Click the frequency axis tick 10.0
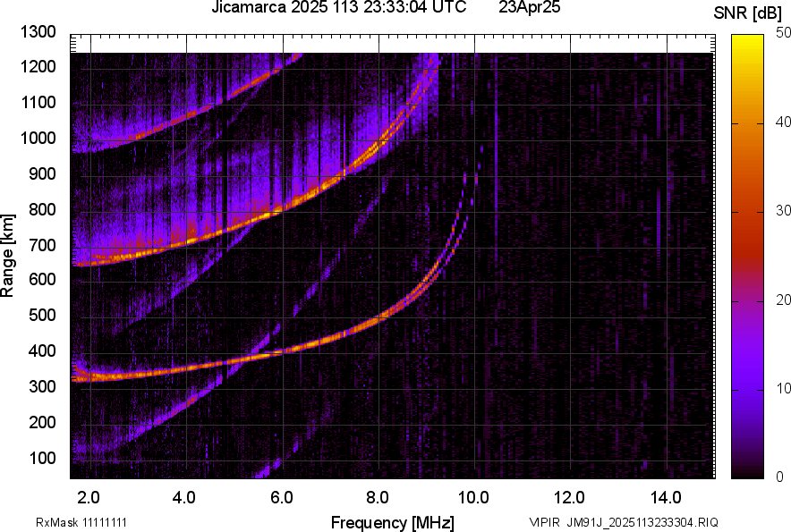Screen dimensions: 791x532 coord(473,497)
